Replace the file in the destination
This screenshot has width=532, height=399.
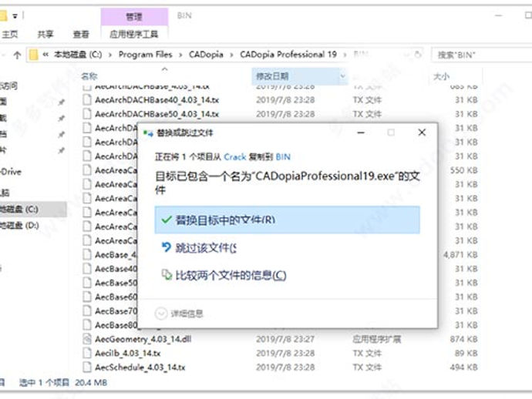(x=287, y=220)
